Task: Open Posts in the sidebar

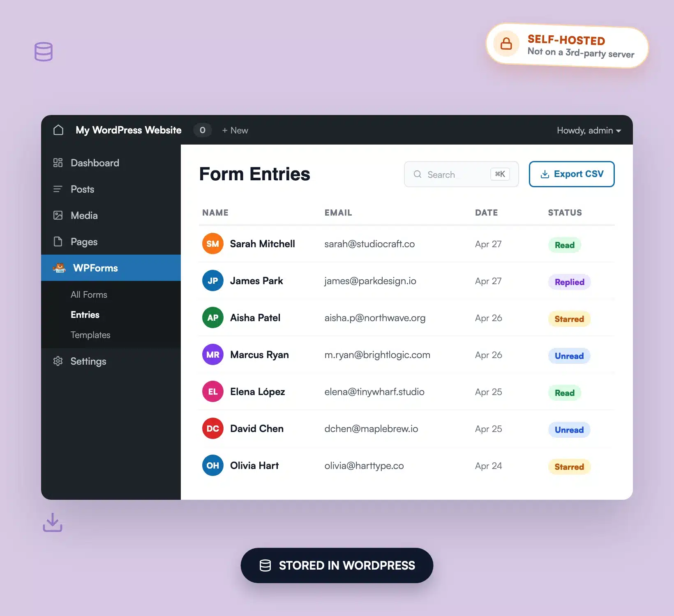Action: (x=111, y=189)
